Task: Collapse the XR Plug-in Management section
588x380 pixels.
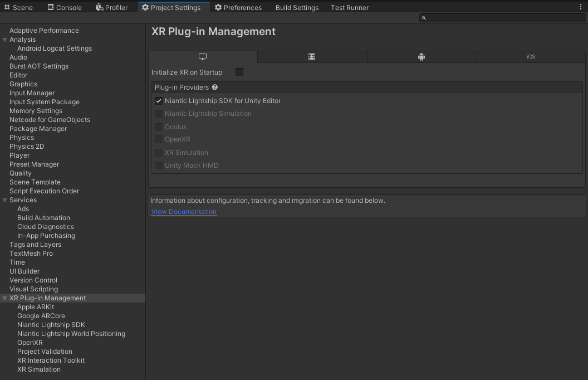Action: pos(5,298)
